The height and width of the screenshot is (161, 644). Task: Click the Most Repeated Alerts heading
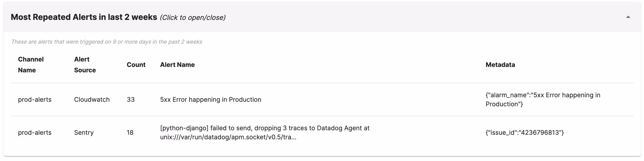pos(84,17)
